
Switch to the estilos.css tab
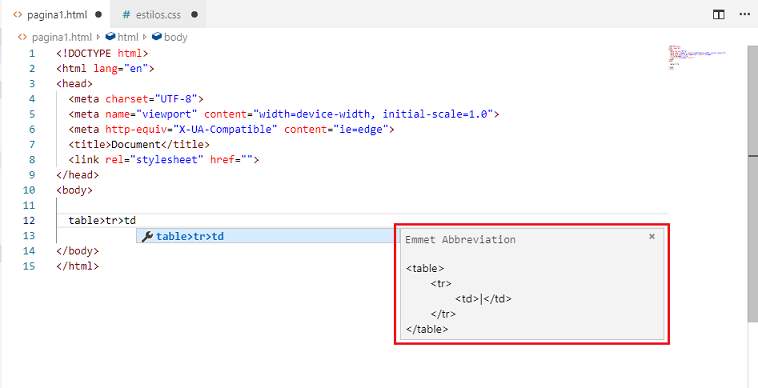point(159,14)
